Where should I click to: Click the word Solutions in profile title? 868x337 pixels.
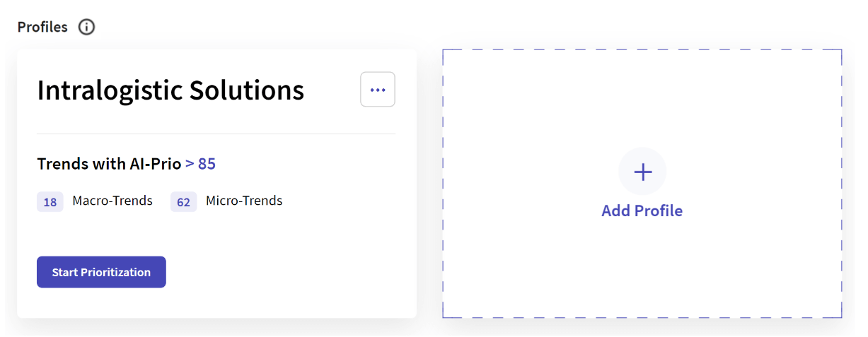247,90
